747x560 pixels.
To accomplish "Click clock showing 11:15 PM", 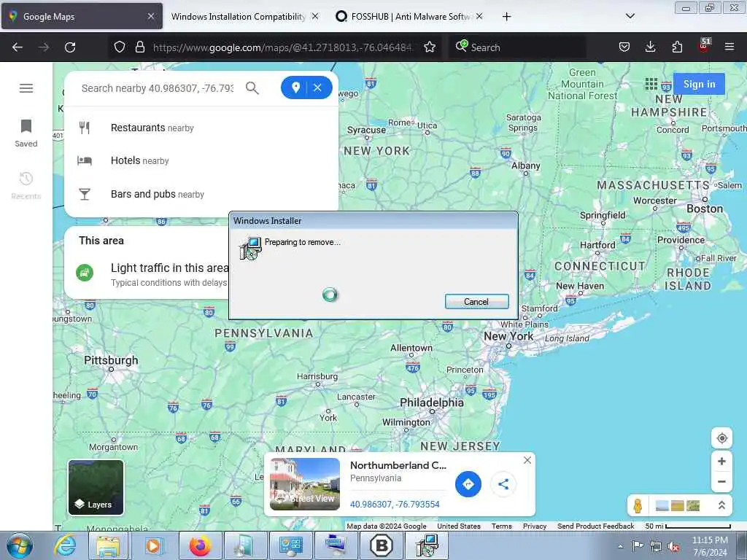I will click(x=710, y=545).
